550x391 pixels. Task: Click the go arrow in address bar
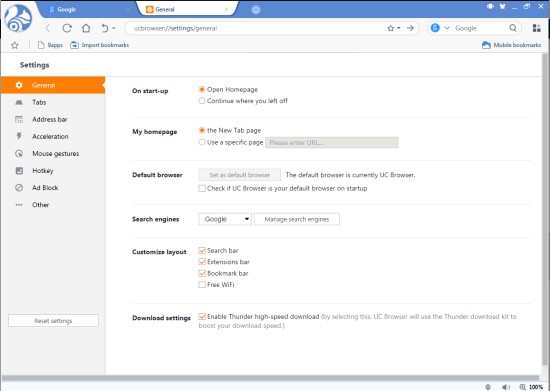coord(410,28)
